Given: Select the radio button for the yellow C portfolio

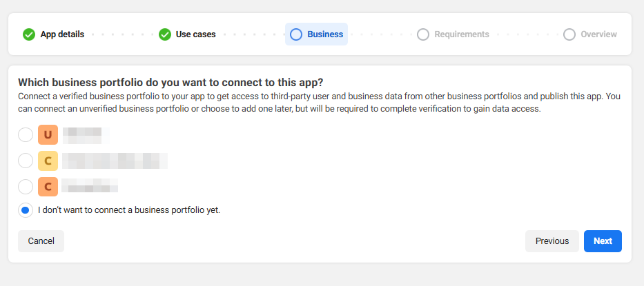Looking at the screenshot, I should [26, 161].
